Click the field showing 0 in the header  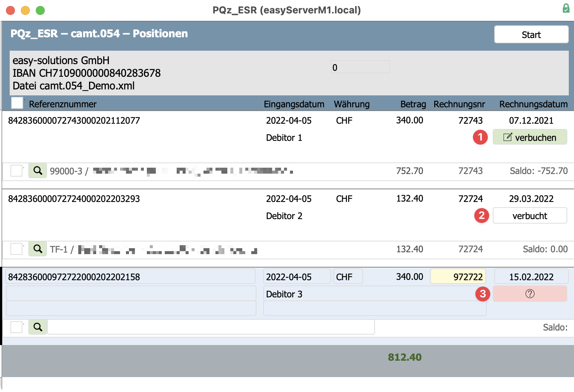pos(360,67)
